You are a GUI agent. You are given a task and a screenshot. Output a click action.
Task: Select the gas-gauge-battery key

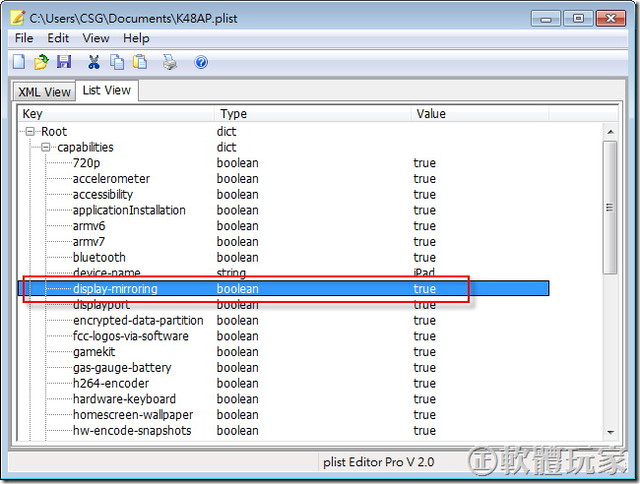coord(122,368)
